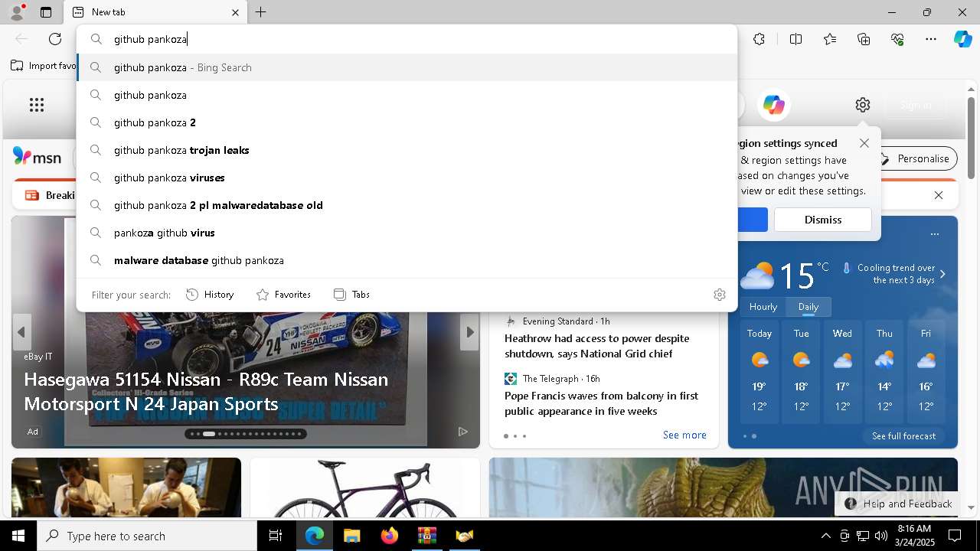Open the Copilot icon on page
Screen dimensions: 980x551
point(773,105)
